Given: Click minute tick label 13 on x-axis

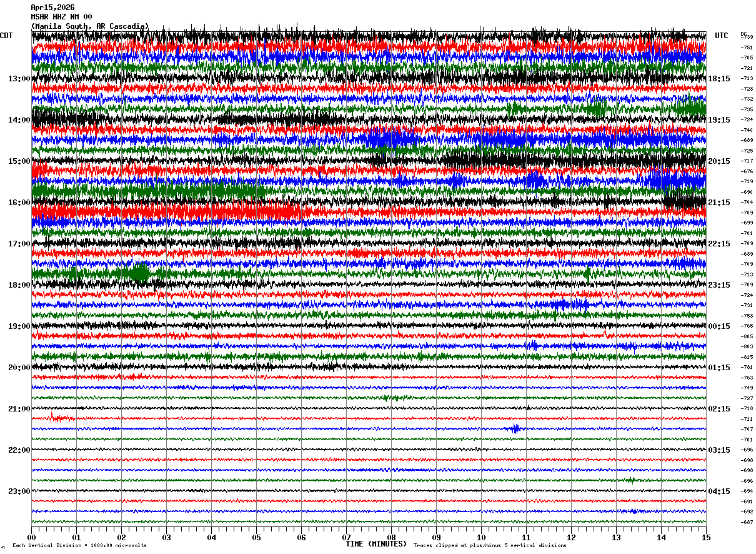Looking at the screenshot, I should click(616, 537).
